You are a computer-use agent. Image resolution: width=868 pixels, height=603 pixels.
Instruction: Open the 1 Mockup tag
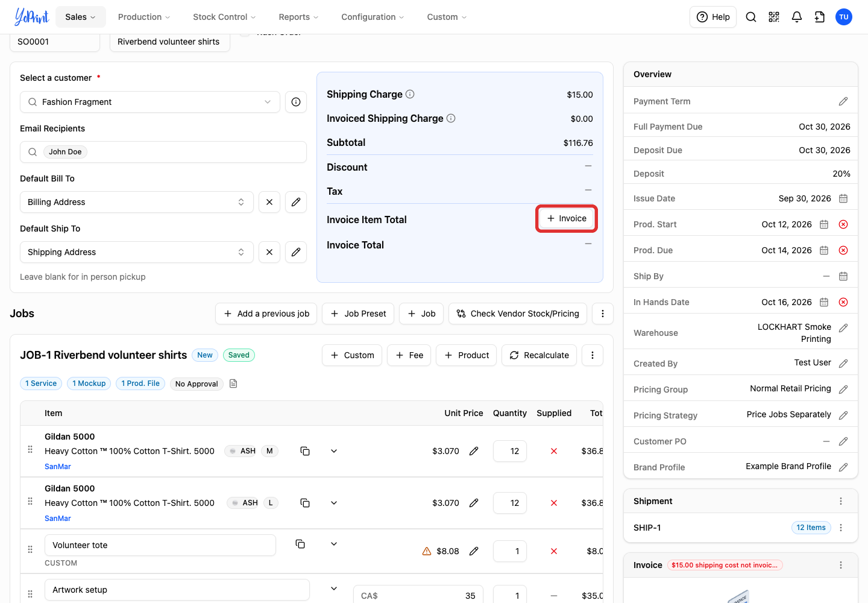click(x=89, y=384)
